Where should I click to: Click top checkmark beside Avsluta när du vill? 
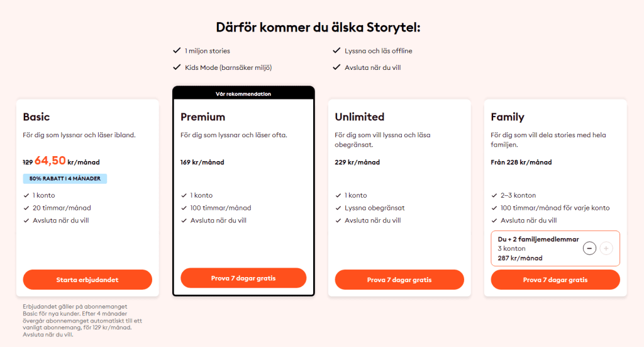coord(337,67)
